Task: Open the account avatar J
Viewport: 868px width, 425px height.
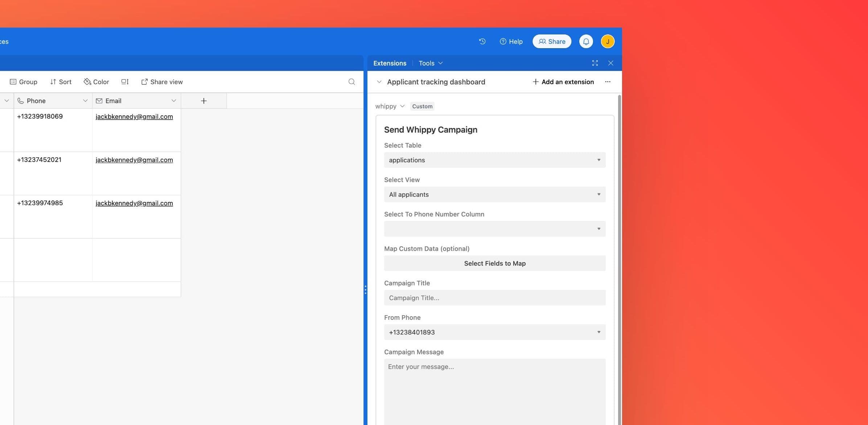Action: (x=607, y=41)
